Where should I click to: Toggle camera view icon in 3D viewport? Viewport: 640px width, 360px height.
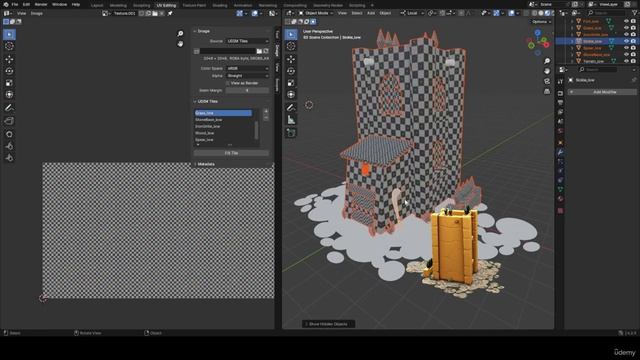point(547,81)
